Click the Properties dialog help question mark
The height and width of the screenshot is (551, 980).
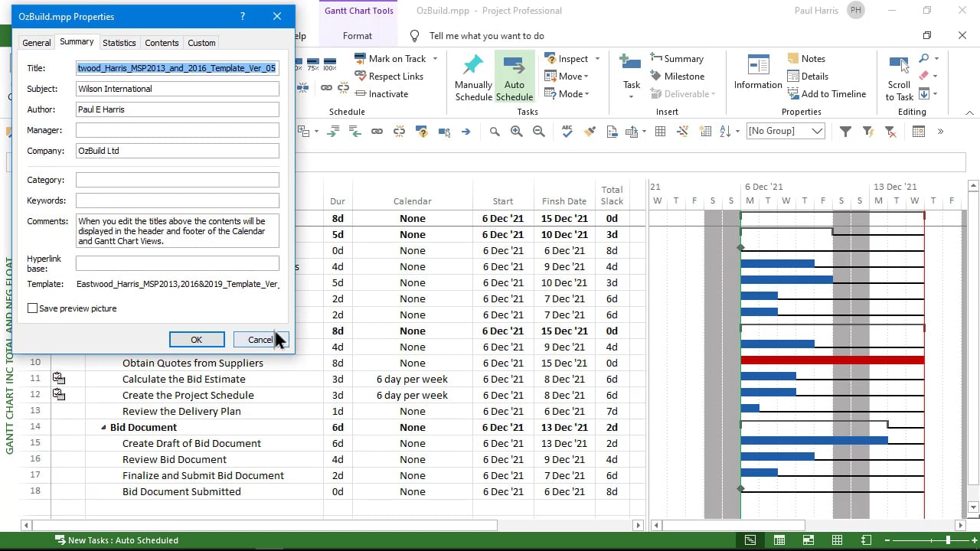pyautogui.click(x=243, y=16)
